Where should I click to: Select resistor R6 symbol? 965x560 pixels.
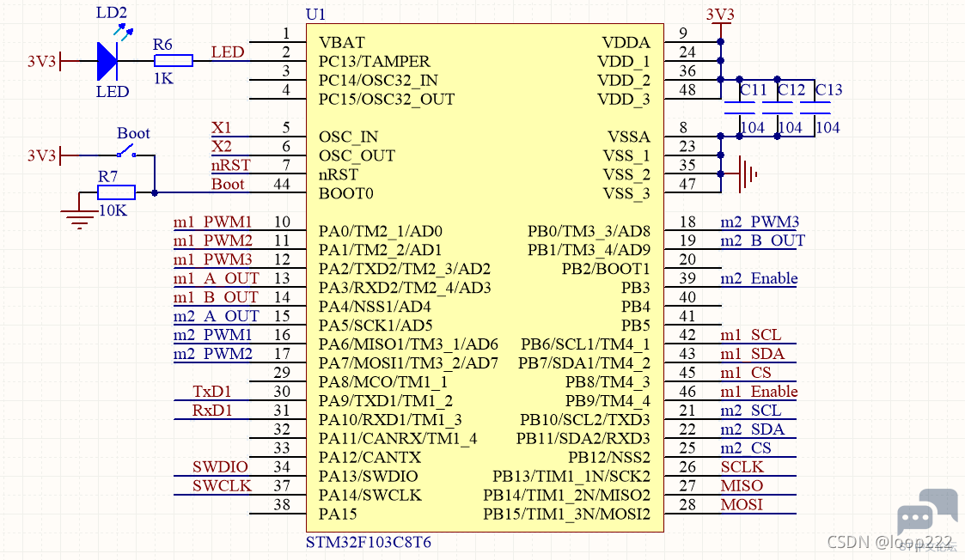click(173, 60)
